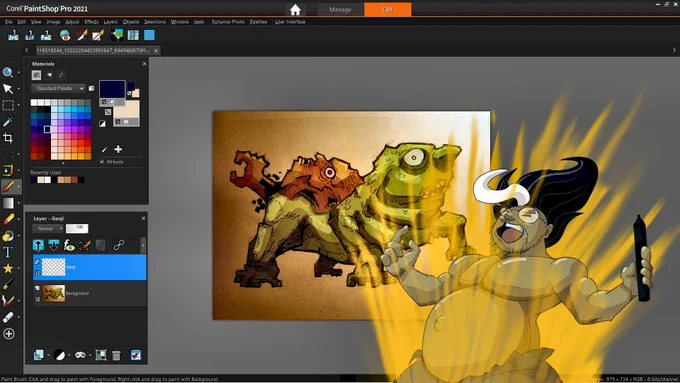Select the Crop tool
This screenshot has height=383, width=680.
[x=8, y=138]
